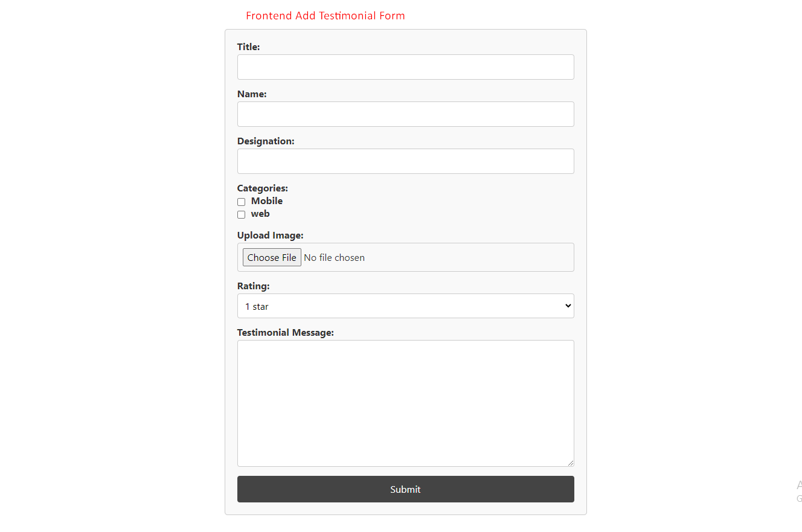Click the Title text input field
Viewport: 802px width, 532px height.
405,67
